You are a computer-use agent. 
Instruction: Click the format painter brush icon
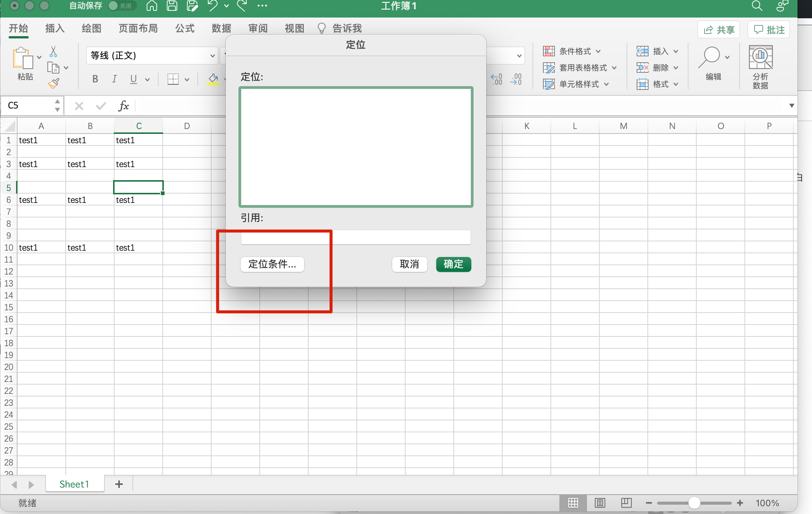click(x=54, y=84)
